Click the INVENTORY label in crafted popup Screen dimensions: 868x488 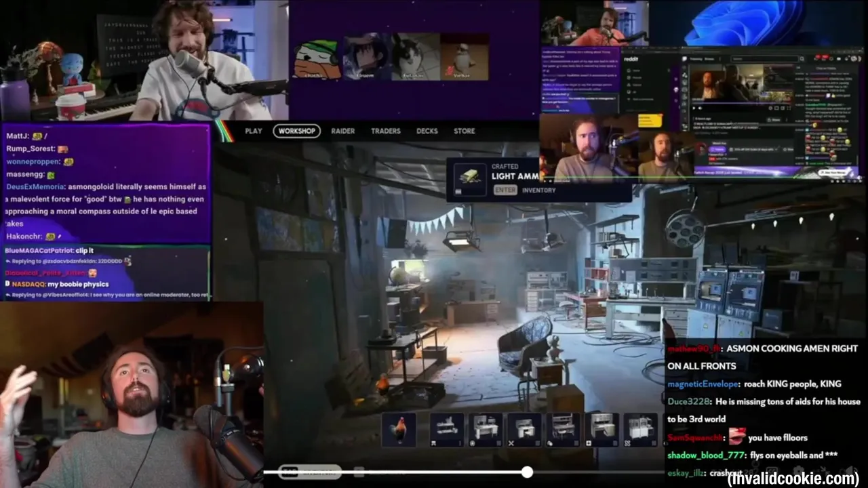(x=539, y=190)
